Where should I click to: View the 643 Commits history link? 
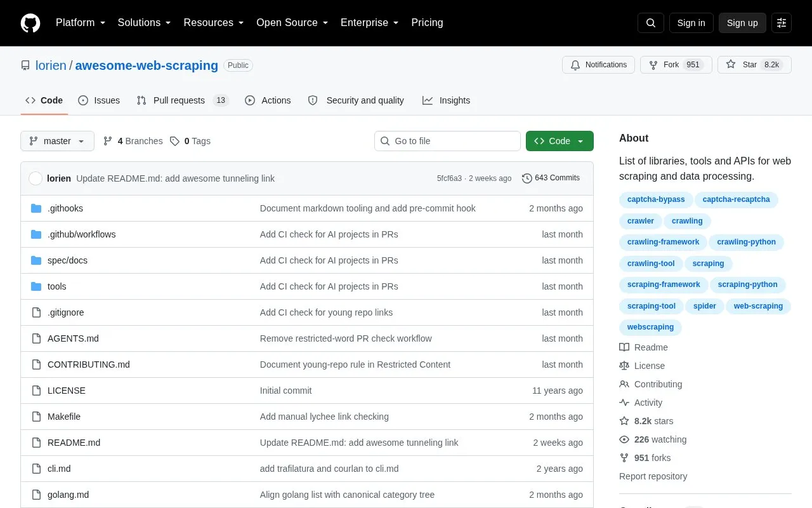coord(551,178)
